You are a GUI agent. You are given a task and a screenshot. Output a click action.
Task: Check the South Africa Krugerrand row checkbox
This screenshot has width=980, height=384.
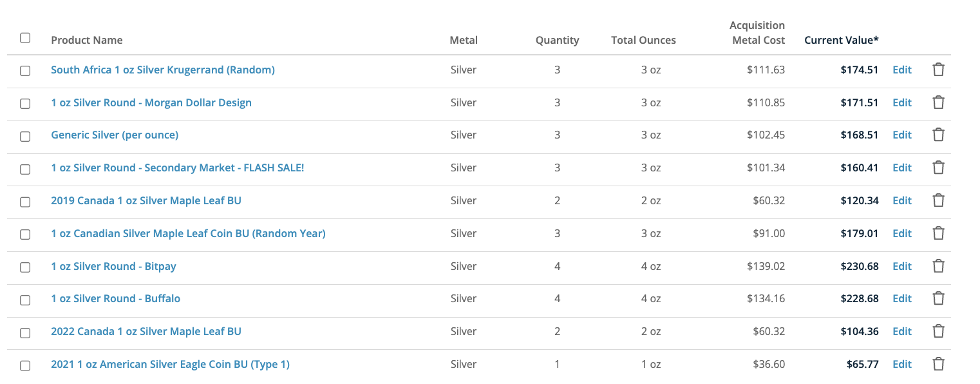pyautogui.click(x=25, y=71)
